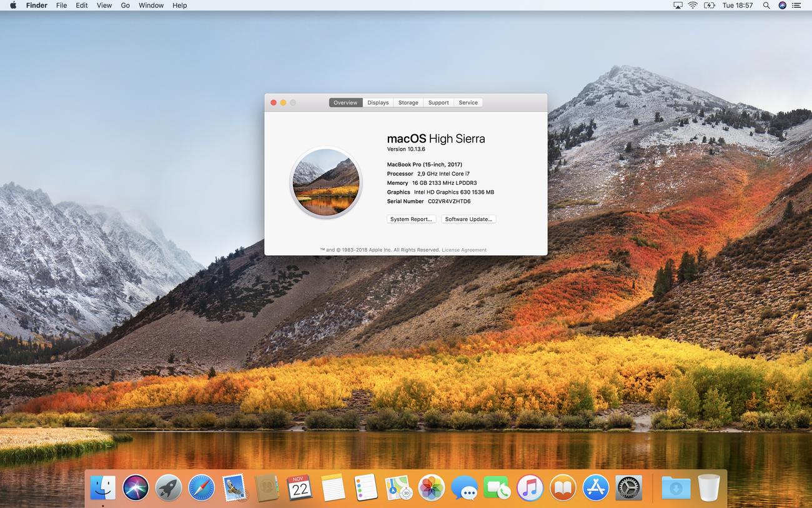Click the MacBook Pro (15-inch, 2017) text
This screenshot has height=508, width=812.
click(425, 164)
